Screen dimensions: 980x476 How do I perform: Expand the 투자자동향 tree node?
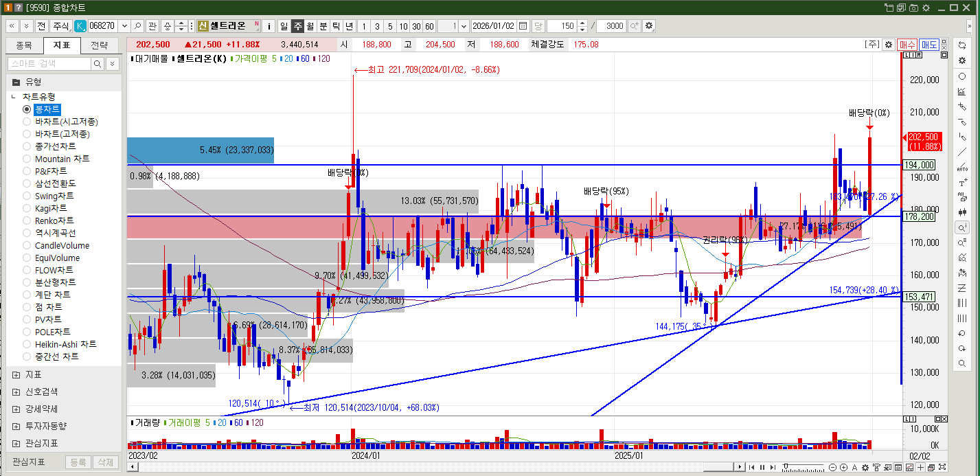[x=16, y=426]
